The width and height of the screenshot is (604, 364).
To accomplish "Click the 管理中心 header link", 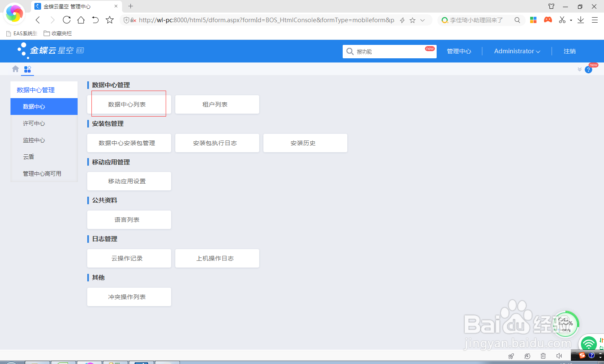I will point(459,51).
